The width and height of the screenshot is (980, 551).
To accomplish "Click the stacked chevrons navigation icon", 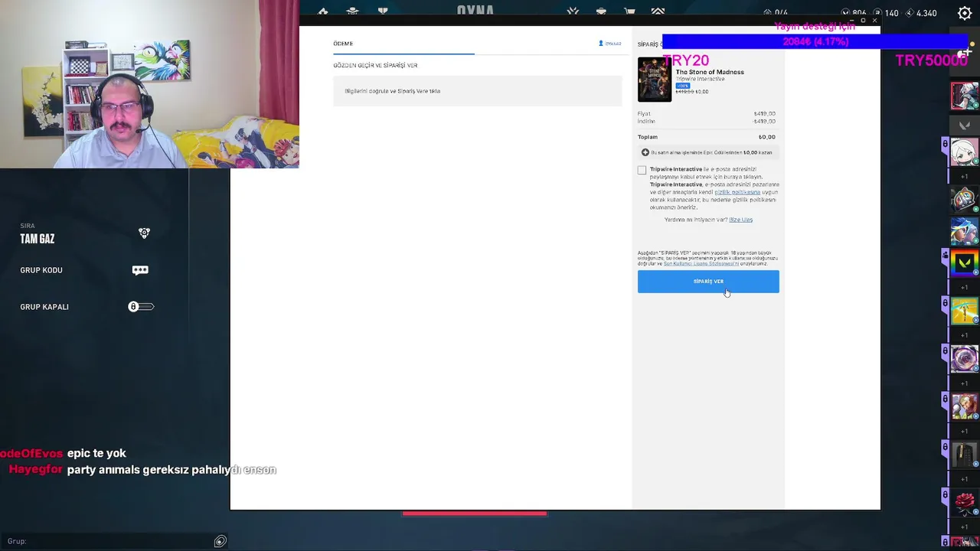I will click(x=658, y=11).
